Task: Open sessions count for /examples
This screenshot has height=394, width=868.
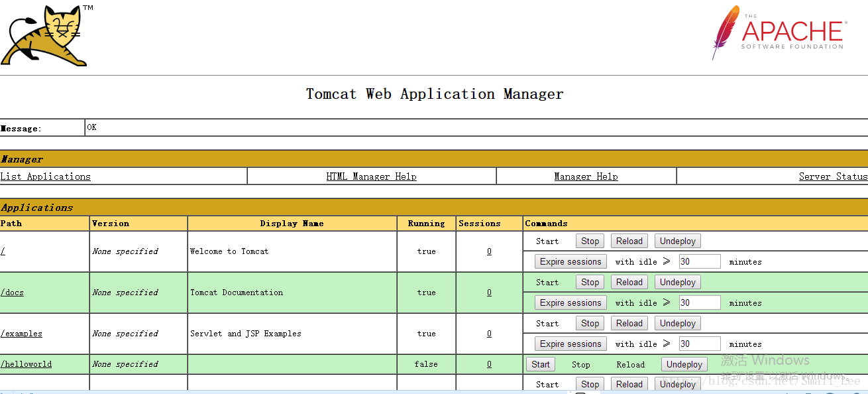Action: click(x=489, y=334)
